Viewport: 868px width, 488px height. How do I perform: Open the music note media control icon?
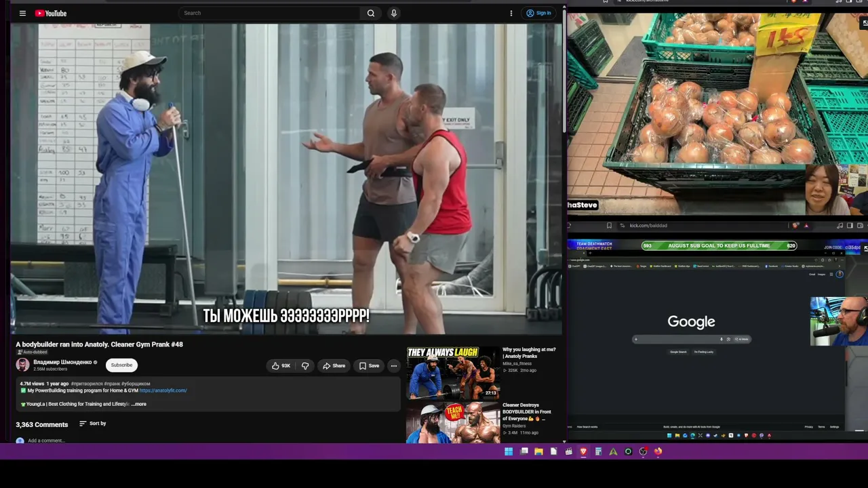coord(840,226)
